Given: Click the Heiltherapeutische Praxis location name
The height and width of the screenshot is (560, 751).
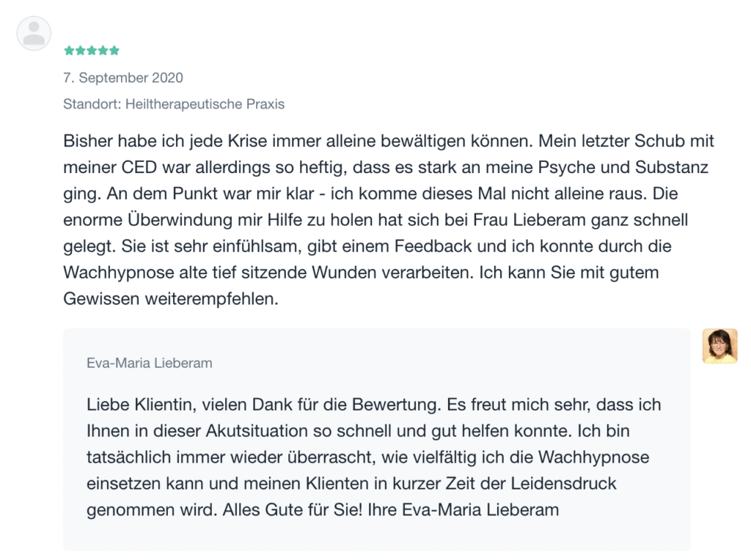Looking at the screenshot, I should pyautogui.click(x=205, y=104).
